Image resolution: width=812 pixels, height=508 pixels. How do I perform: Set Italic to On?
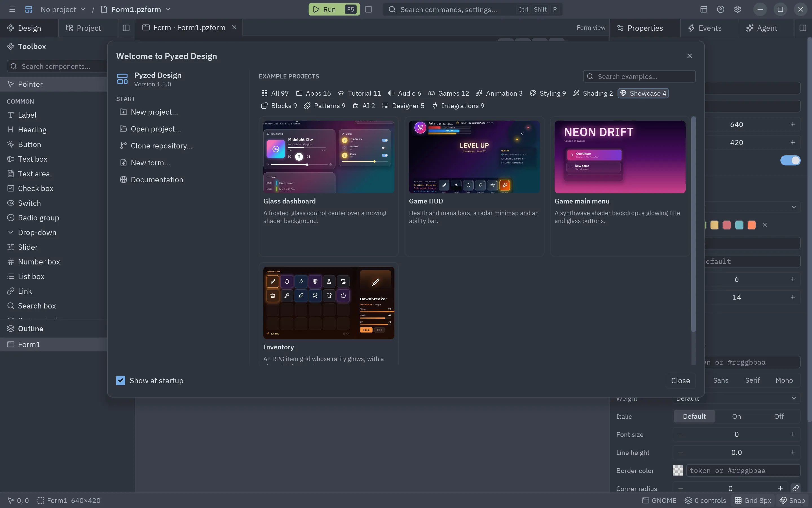(736, 417)
